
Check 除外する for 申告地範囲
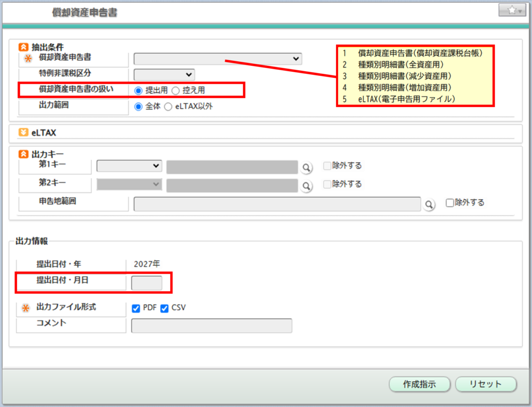(449, 203)
